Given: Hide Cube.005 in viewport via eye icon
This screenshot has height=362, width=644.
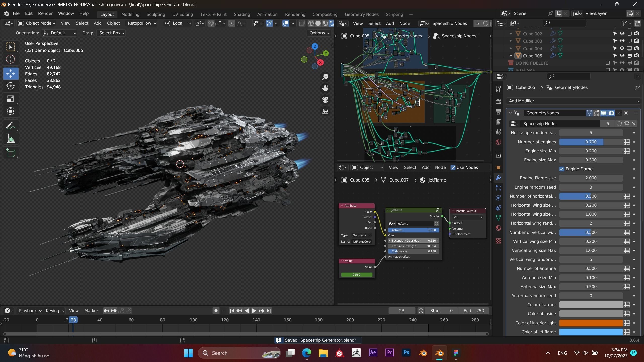Looking at the screenshot, I should tap(622, 56).
